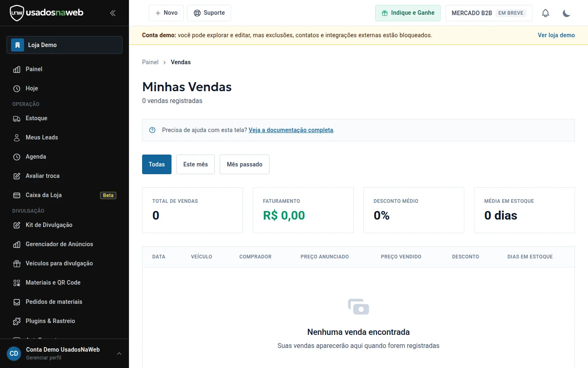Click the Beta badge on Caixa da Loja
The height and width of the screenshot is (368, 588).
click(x=108, y=195)
